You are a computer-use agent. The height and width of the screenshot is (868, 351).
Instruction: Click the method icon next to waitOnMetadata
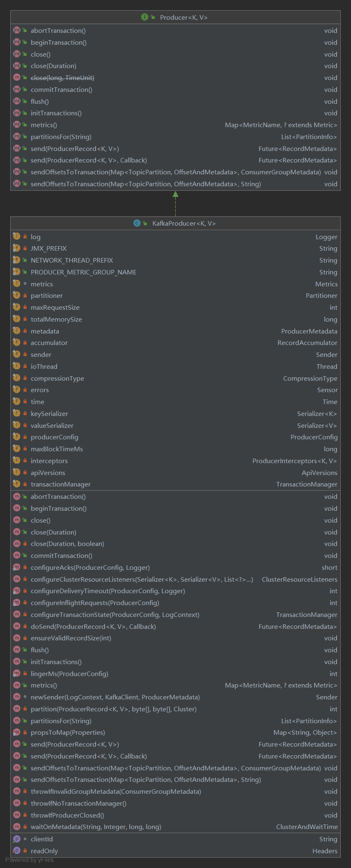[17, 827]
